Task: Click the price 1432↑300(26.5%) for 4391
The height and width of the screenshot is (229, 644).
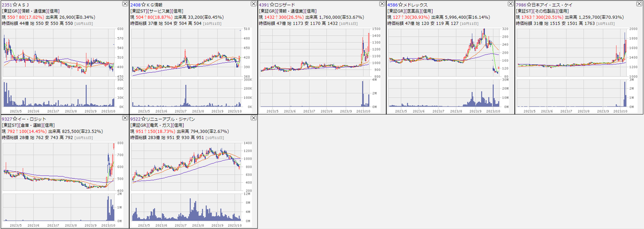Action: click(283, 17)
